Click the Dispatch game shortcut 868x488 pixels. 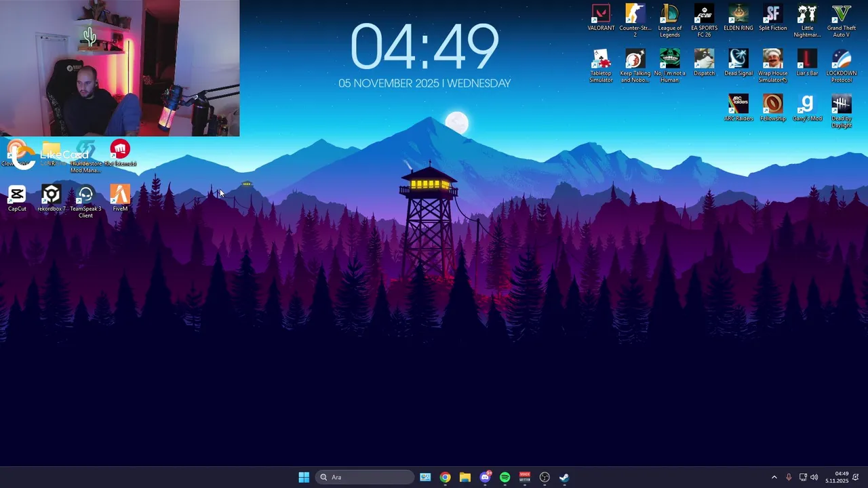(x=704, y=63)
